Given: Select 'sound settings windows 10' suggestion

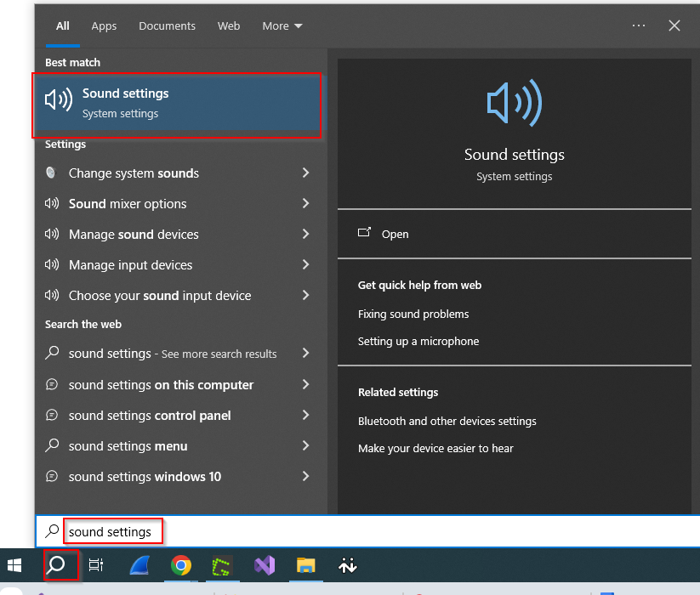Looking at the screenshot, I should pyautogui.click(x=180, y=476).
